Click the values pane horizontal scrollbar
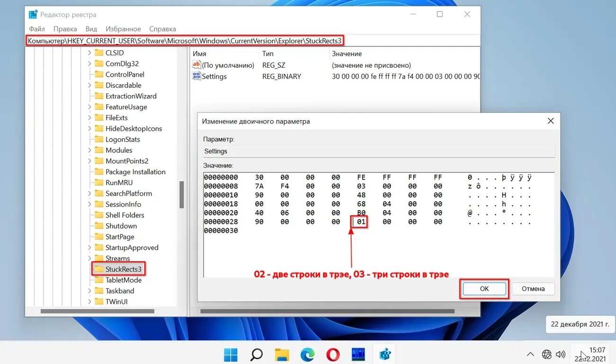The image size is (616, 364). click(x=327, y=311)
